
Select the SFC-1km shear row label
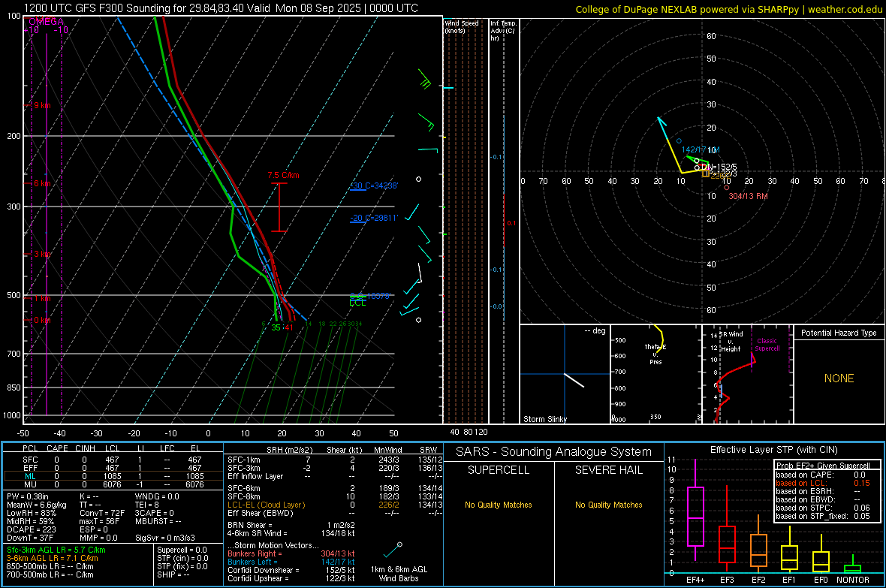click(244, 460)
